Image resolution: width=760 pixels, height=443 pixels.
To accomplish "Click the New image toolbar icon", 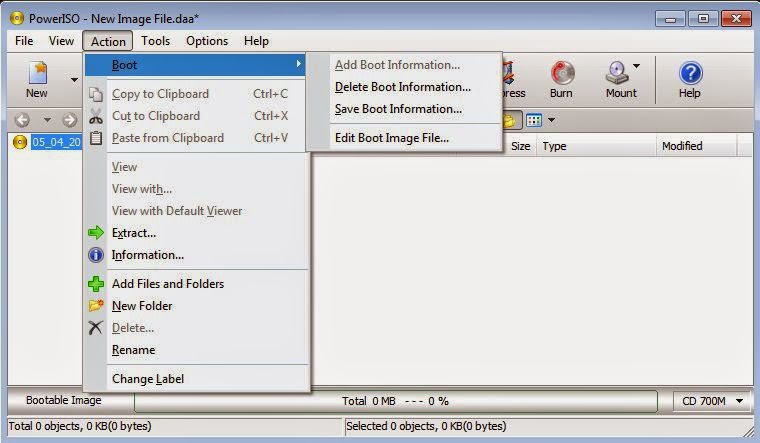I will tap(37, 73).
